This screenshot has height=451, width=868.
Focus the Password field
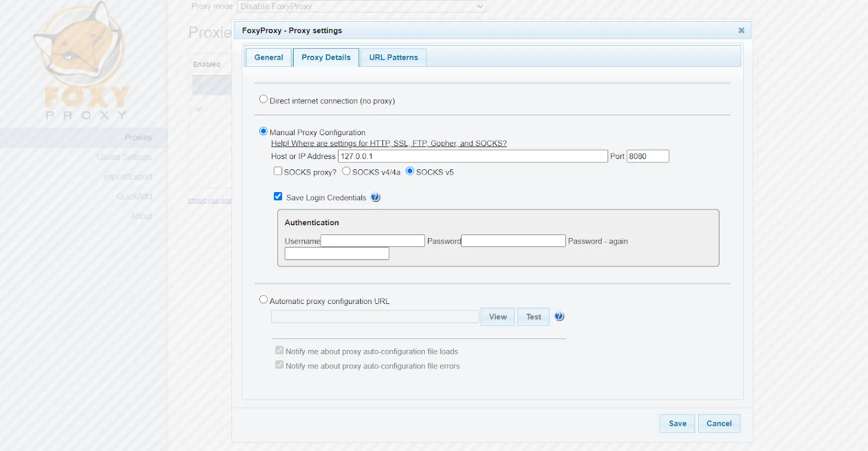[513, 241]
